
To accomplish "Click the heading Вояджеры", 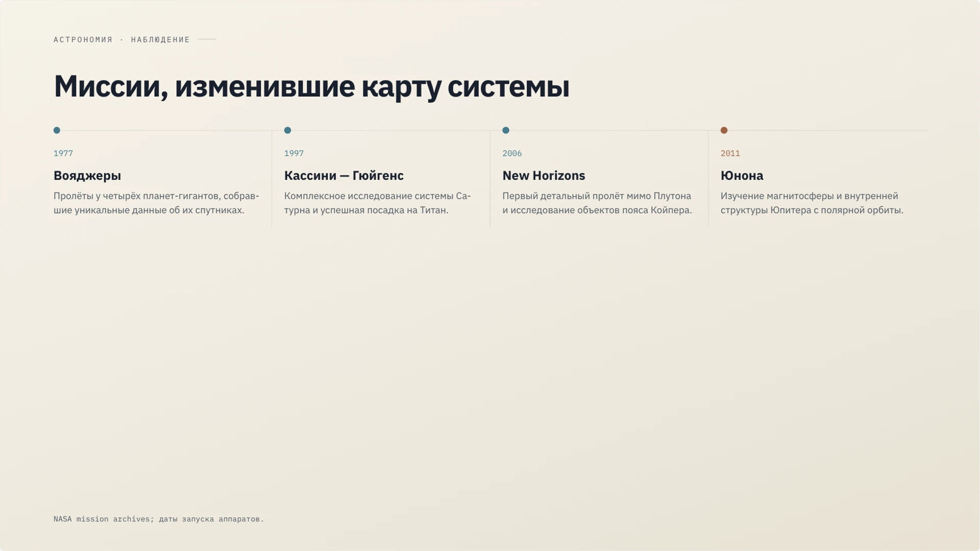I will click(x=87, y=176).
